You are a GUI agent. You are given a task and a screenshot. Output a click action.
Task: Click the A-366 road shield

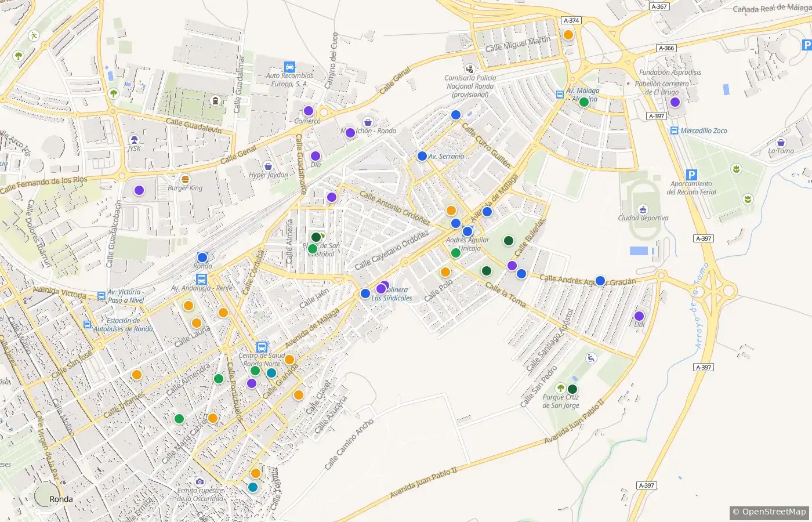[x=666, y=48]
